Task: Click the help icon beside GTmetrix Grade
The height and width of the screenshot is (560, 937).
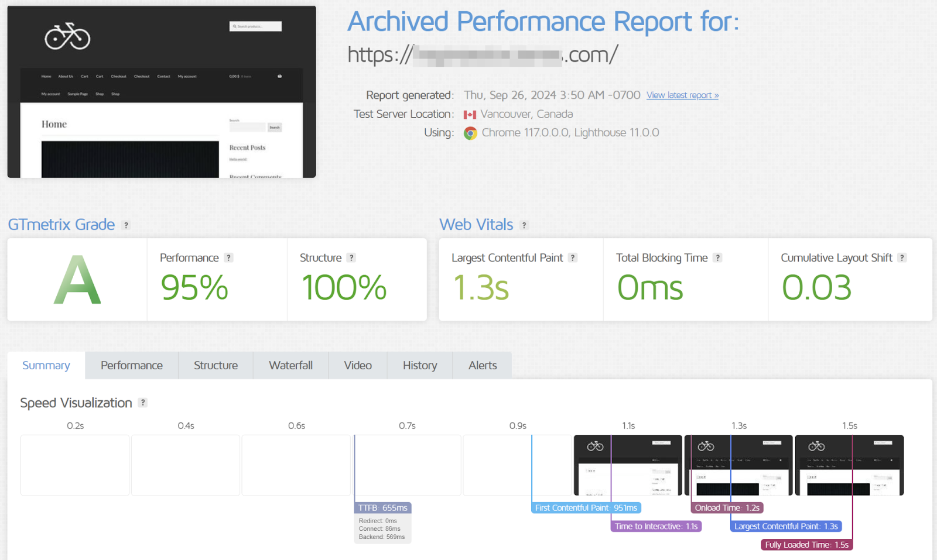Action: click(x=126, y=225)
